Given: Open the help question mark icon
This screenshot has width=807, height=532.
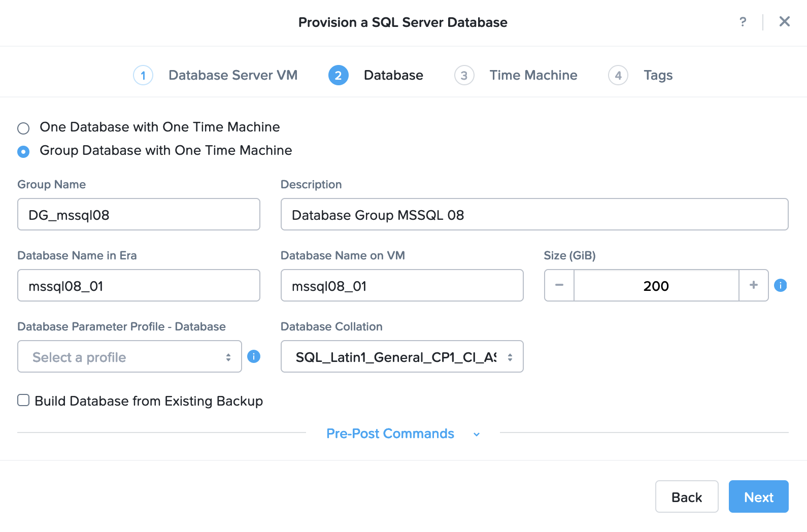Looking at the screenshot, I should 743,22.
